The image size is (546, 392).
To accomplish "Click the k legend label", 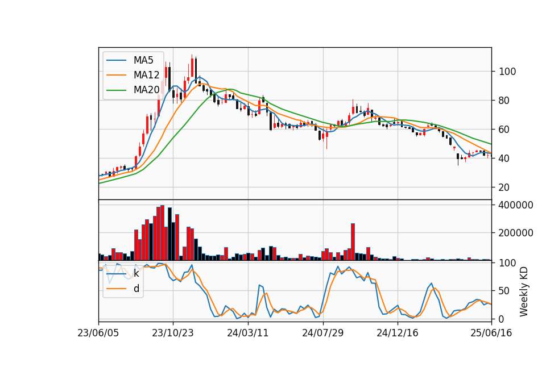I will pyautogui.click(x=136, y=273).
